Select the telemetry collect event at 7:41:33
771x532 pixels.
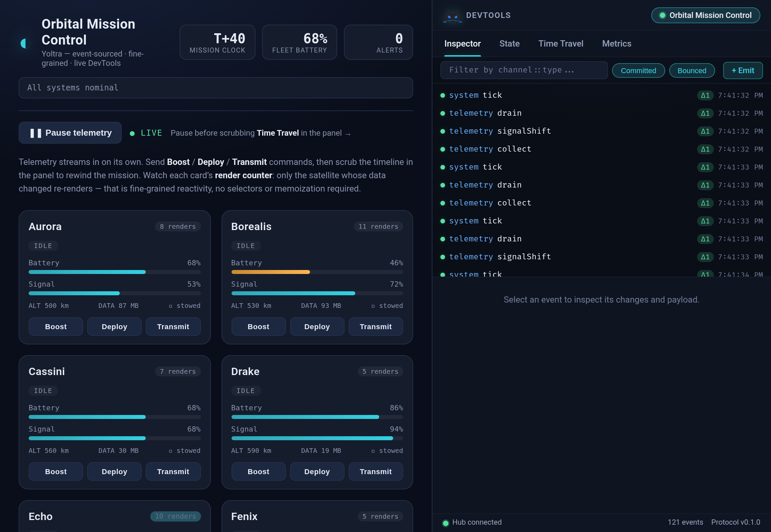pos(601,203)
